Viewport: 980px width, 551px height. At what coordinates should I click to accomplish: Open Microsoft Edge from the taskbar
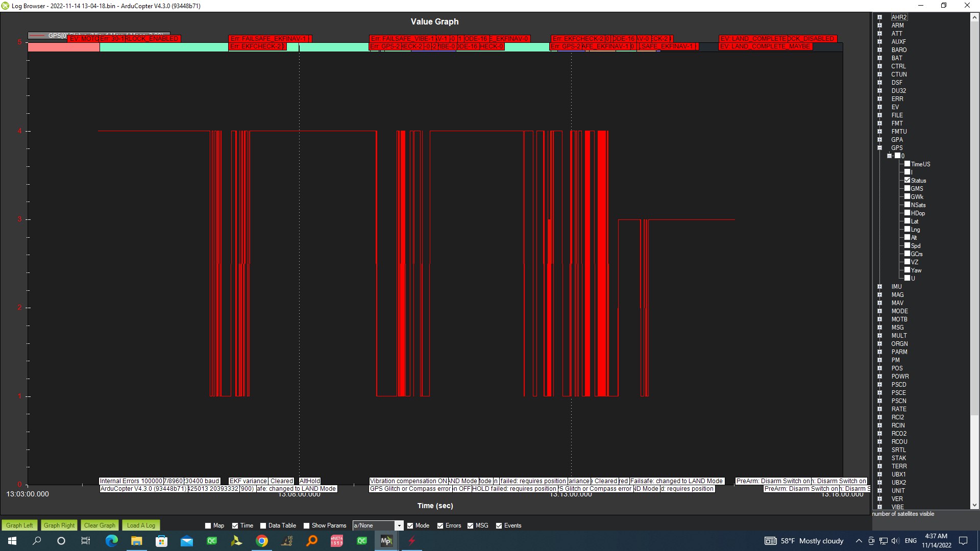click(112, 541)
